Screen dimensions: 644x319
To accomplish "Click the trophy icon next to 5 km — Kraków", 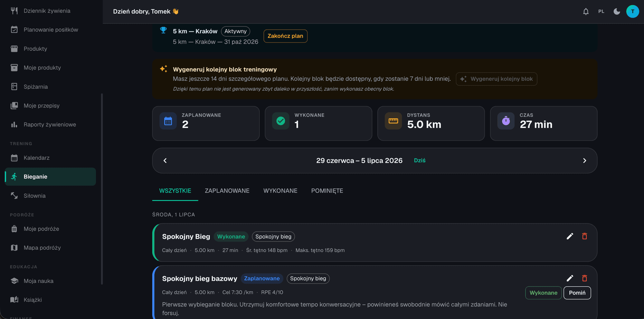I will coord(163,30).
